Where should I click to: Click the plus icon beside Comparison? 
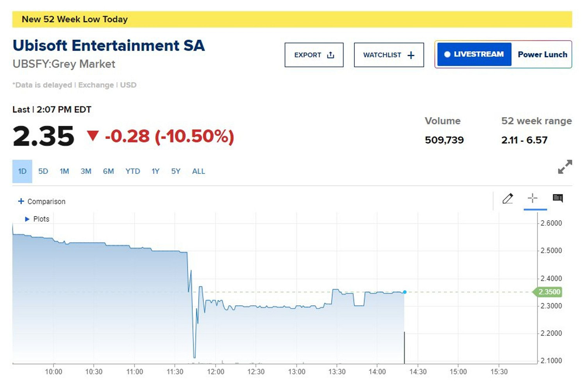21,201
